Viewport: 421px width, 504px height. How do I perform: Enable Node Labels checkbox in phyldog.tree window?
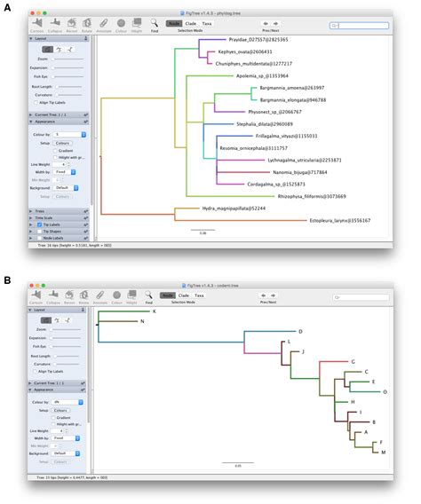pyautogui.click(x=39, y=238)
